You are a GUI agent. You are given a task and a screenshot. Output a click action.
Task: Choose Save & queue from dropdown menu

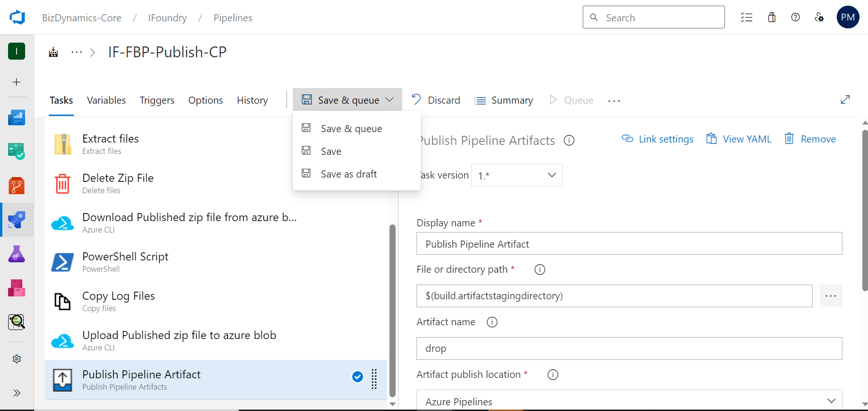356,128
